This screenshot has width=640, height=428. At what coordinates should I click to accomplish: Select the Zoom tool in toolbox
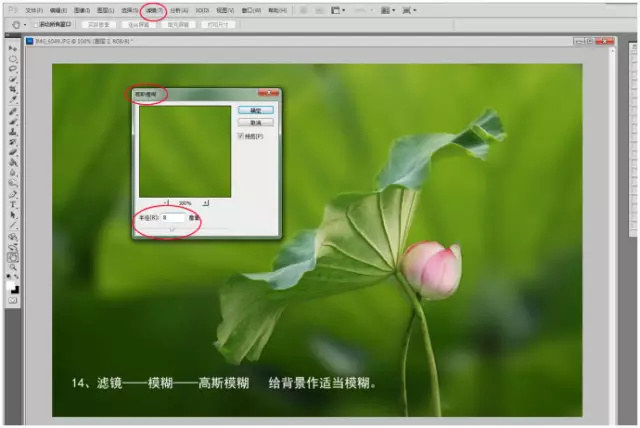(x=13, y=267)
